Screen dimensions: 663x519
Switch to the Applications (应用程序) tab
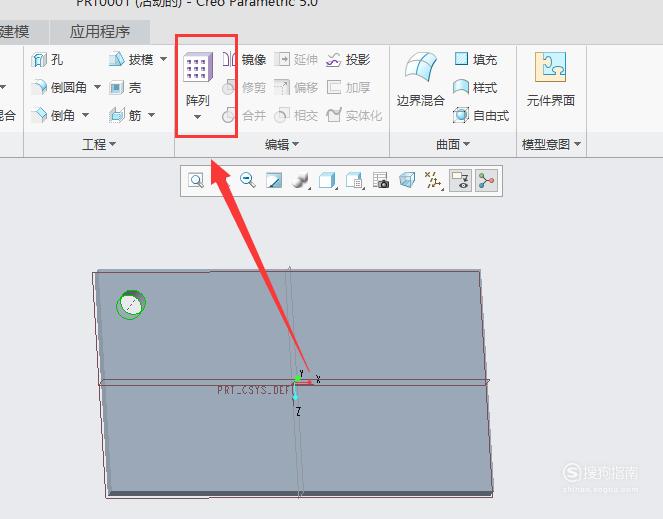[100, 32]
